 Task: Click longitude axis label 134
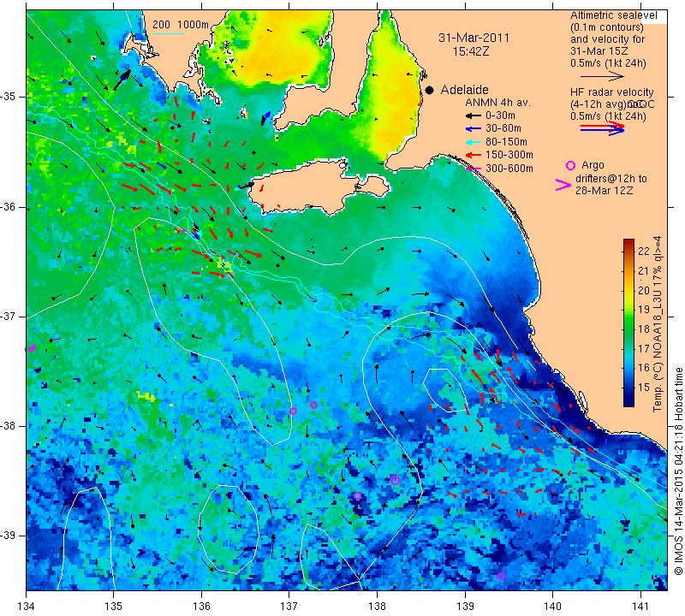pos(27,607)
